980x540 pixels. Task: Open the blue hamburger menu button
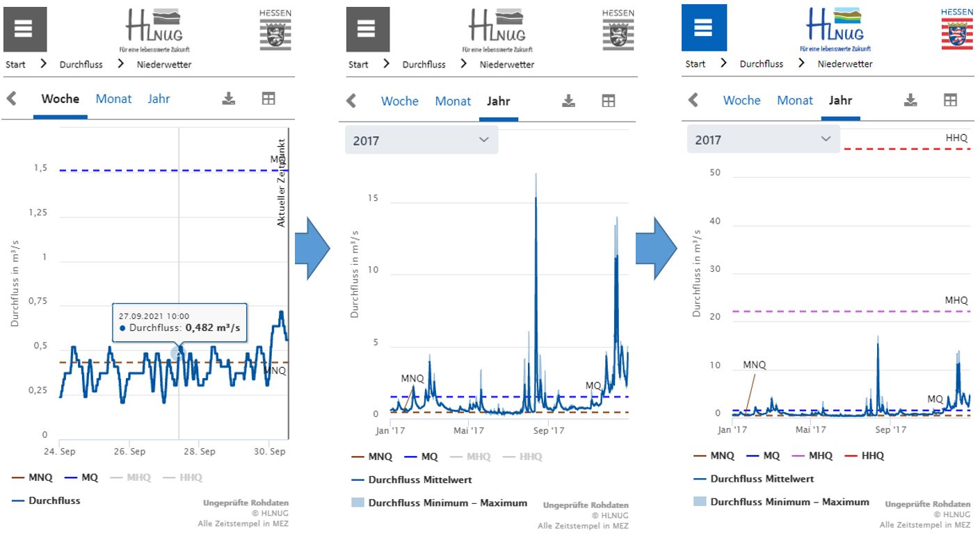[x=704, y=28]
